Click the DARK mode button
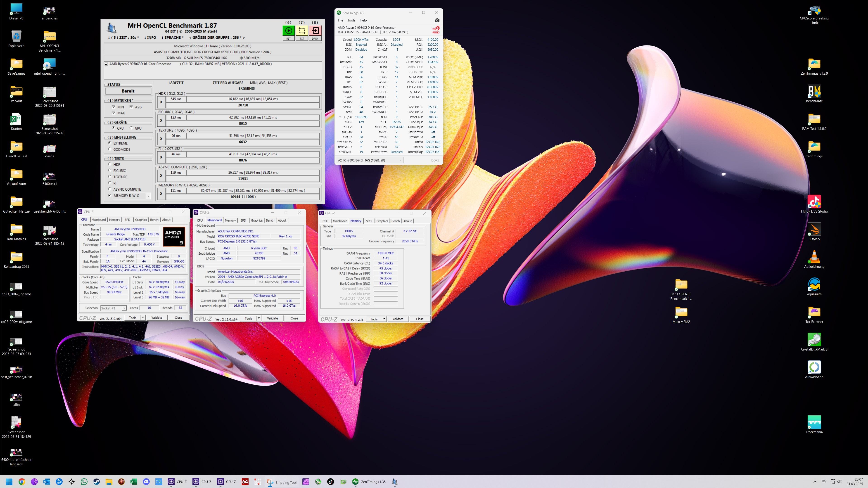 (315, 38)
